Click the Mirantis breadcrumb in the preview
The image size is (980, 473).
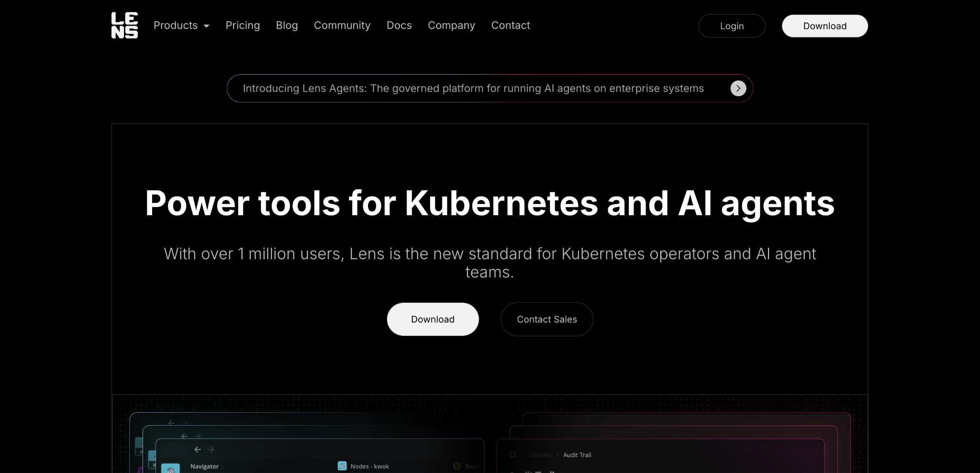[541, 455]
